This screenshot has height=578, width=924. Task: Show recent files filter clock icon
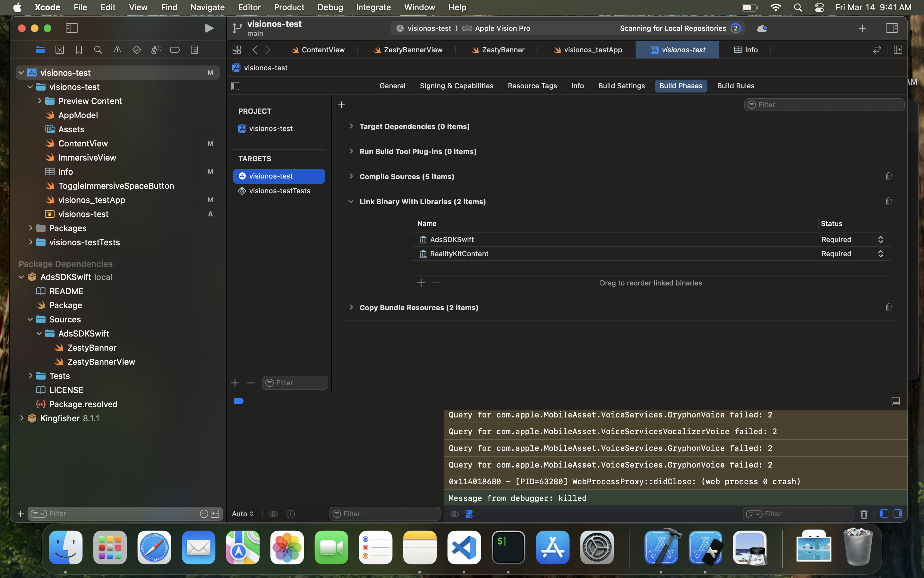(x=204, y=514)
